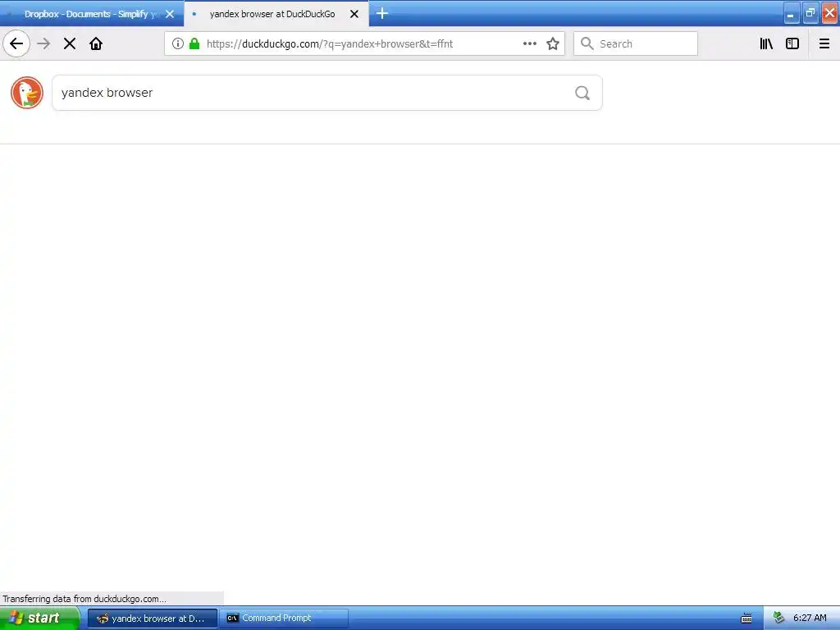Minimize the Firefox window
840x630 pixels.
point(792,13)
